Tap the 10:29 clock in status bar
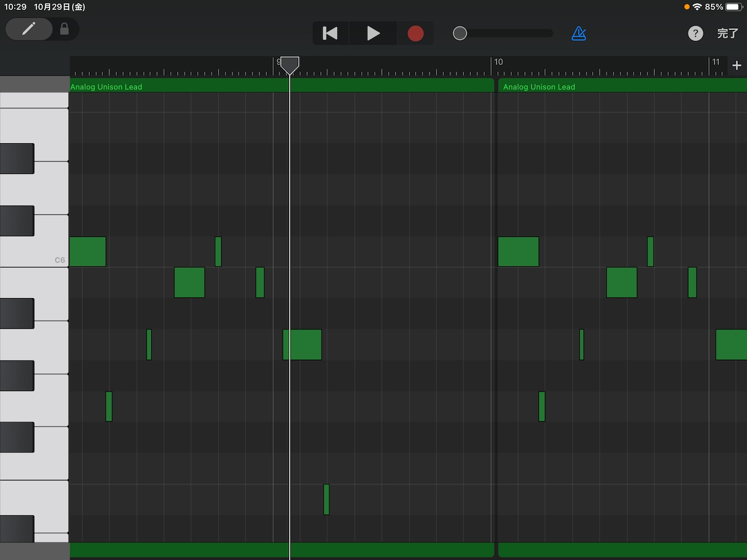The image size is (747, 560). [15, 7]
